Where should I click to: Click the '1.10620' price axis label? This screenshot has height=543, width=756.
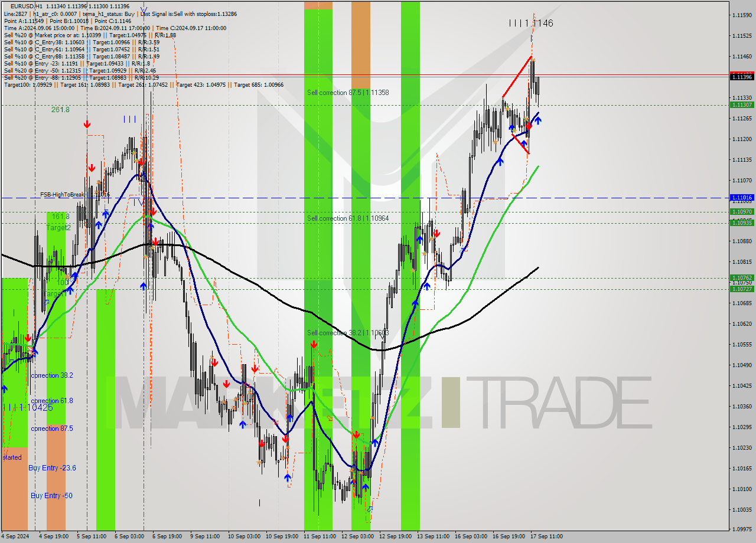pyautogui.click(x=742, y=323)
